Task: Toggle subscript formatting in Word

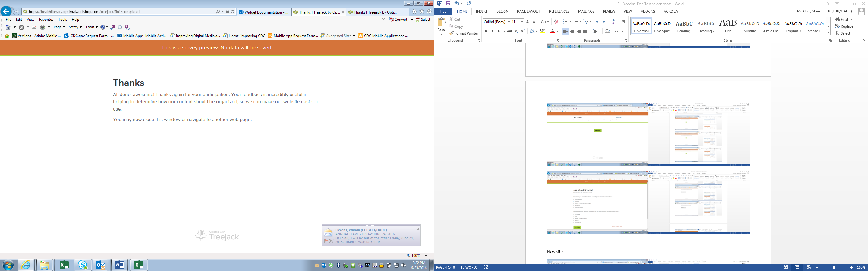Action: (x=516, y=31)
